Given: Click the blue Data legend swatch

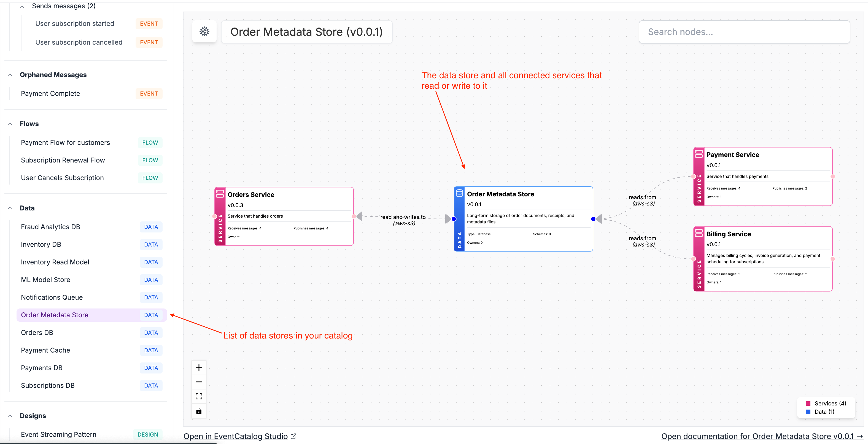Looking at the screenshot, I should (808, 412).
